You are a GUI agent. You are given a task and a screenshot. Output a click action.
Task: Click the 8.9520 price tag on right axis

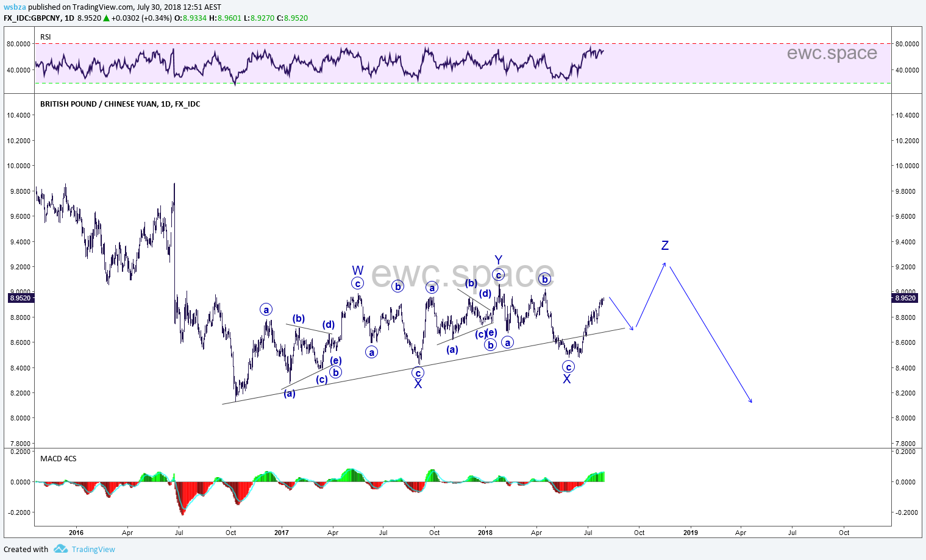pyautogui.click(x=905, y=298)
